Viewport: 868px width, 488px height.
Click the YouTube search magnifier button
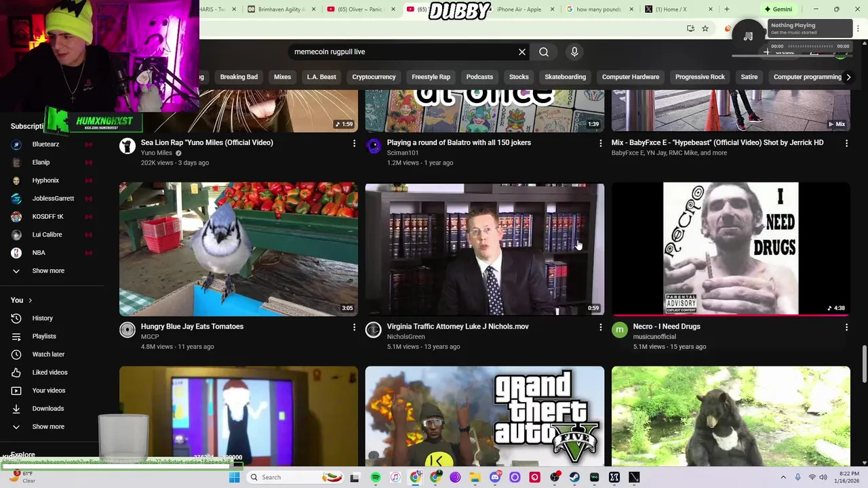[544, 52]
